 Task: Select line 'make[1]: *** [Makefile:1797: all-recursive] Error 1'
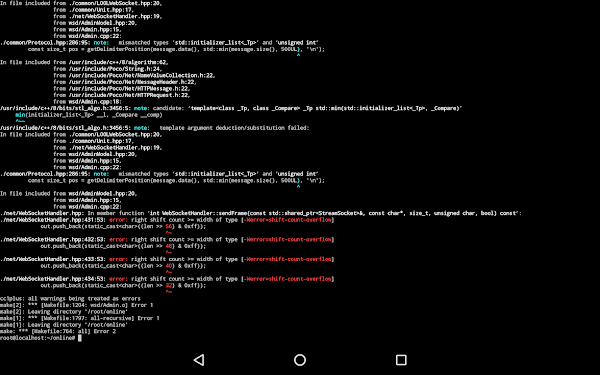point(80,318)
